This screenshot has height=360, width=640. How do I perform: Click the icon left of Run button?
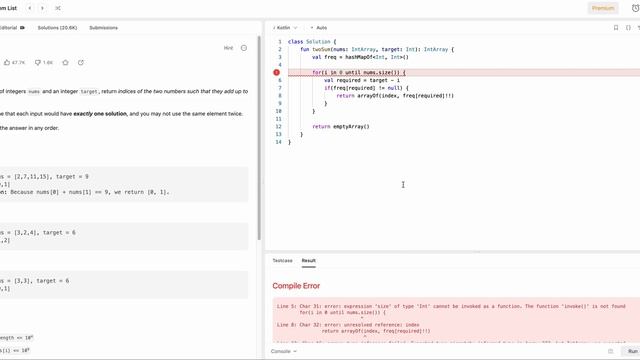point(611,351)
